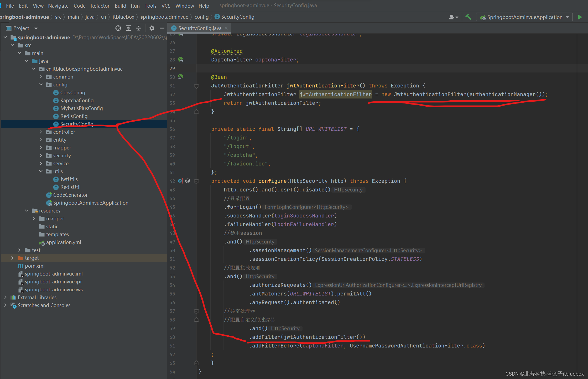This screenshot has height=379, width=588.
Task: Click the Select Opened File locate icon
Action: [x=118, y=28]
